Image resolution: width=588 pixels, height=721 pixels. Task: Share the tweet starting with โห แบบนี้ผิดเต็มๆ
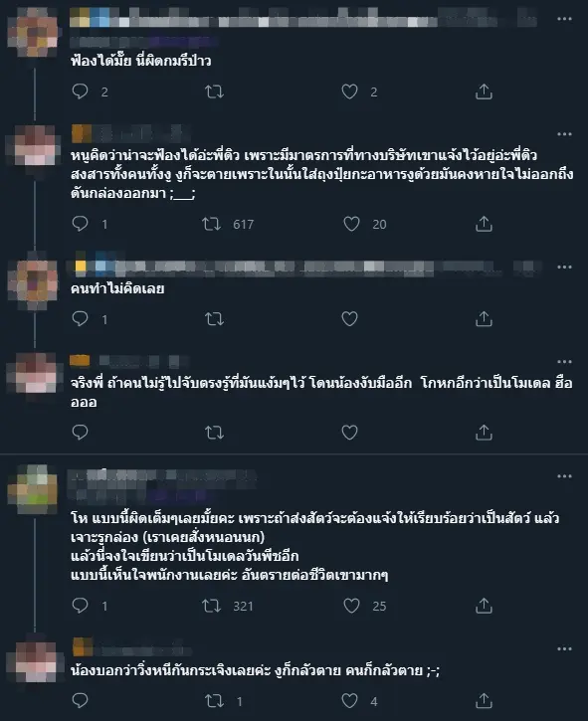(484, 606)
